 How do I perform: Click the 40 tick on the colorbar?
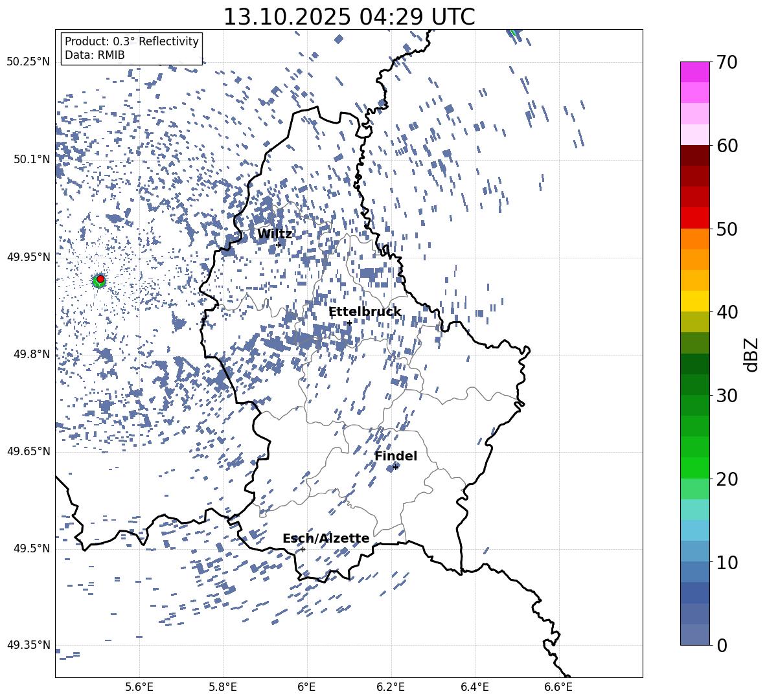726,312
